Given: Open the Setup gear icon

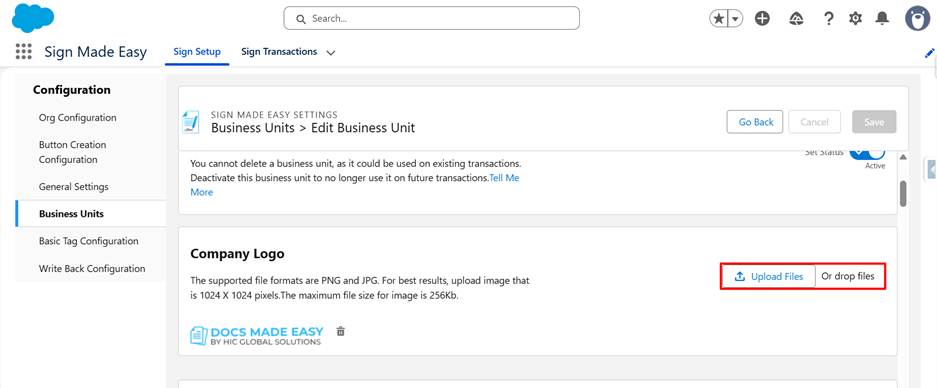Looking at the screenshot, I should (855, 19).
